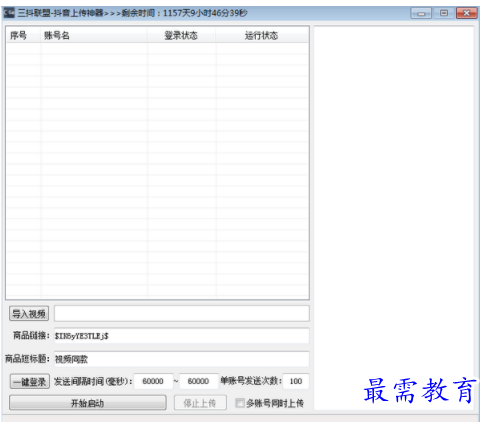This screenshot has width=485, height=422.
Task: Select the first send interval field
Action: [x=153, y=381]
